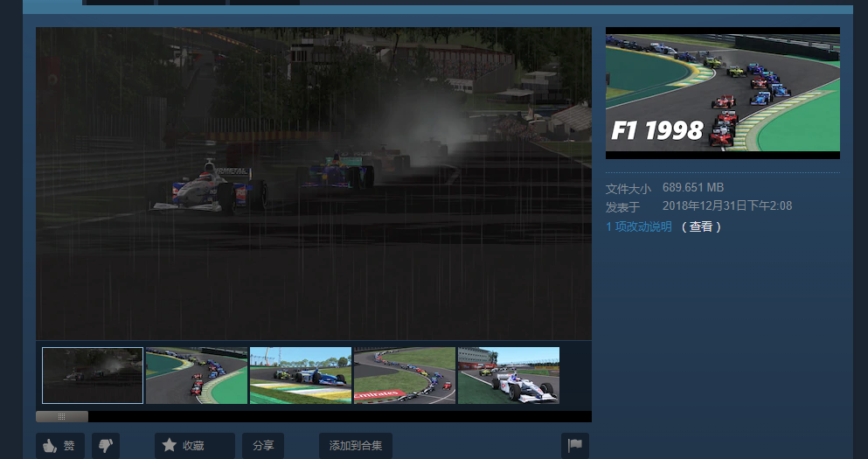
Task: Select the blue car on curb thumbnail
Action: click(301, 375)
